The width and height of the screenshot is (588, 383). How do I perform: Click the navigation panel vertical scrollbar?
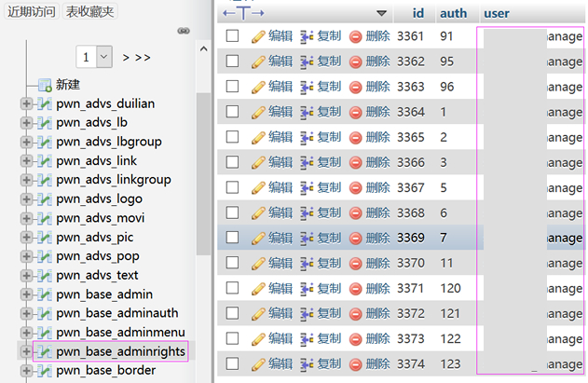(204, 174)
